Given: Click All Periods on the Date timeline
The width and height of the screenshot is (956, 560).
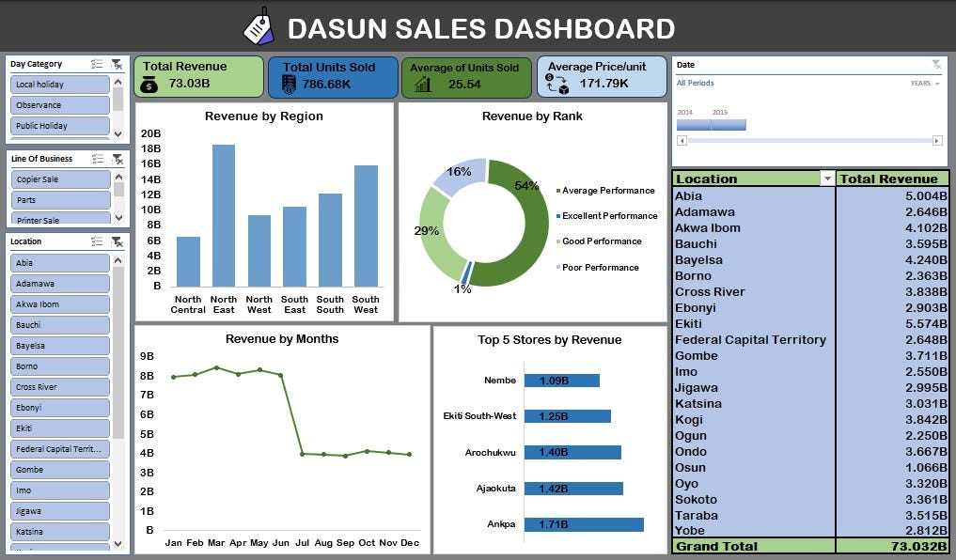Looking at the screenshot, I should [696, 83].
